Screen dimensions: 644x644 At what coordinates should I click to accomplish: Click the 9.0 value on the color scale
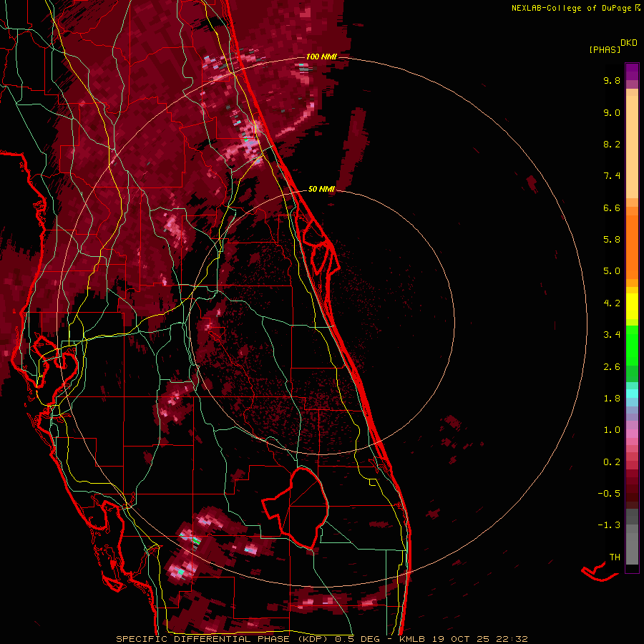pyautogui.click(x=612, y=112)
